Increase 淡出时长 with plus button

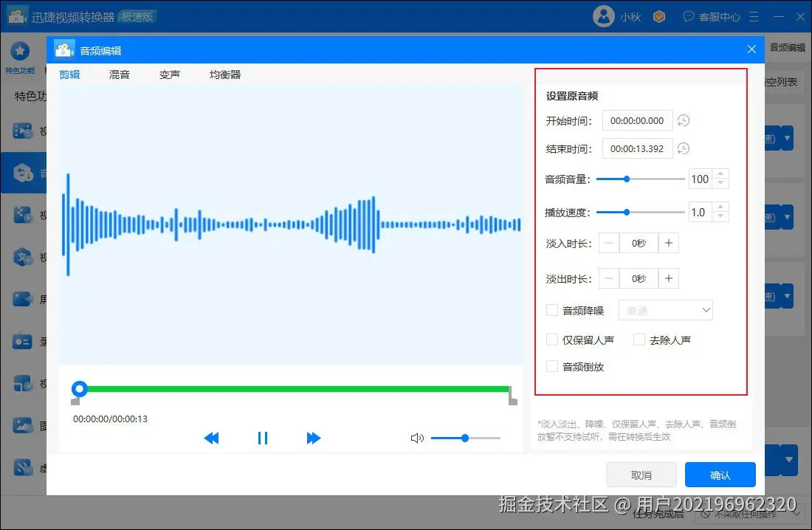(669, 279)
